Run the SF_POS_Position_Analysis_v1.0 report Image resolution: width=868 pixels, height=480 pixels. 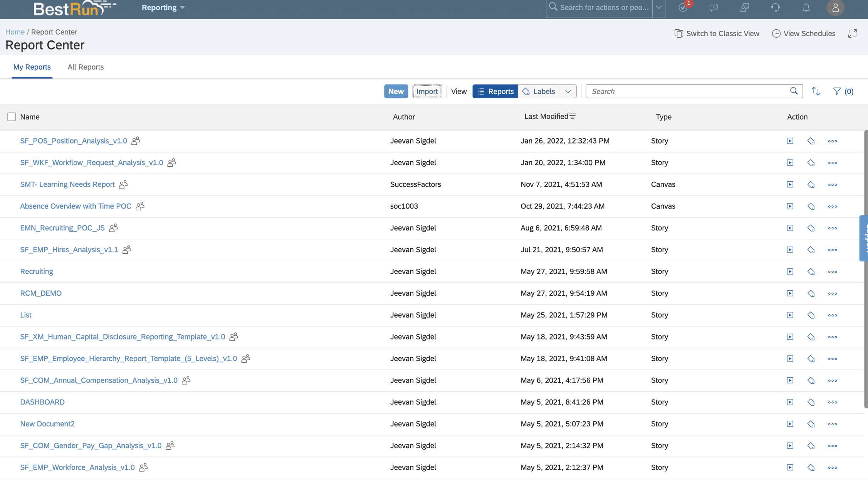click(x=790, y=141)
